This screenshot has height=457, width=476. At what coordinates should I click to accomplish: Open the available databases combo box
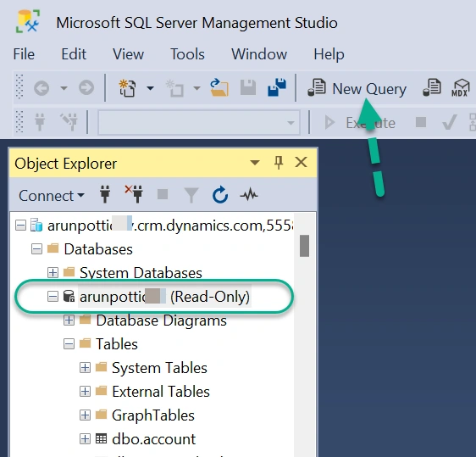click(x=199, y=123)
